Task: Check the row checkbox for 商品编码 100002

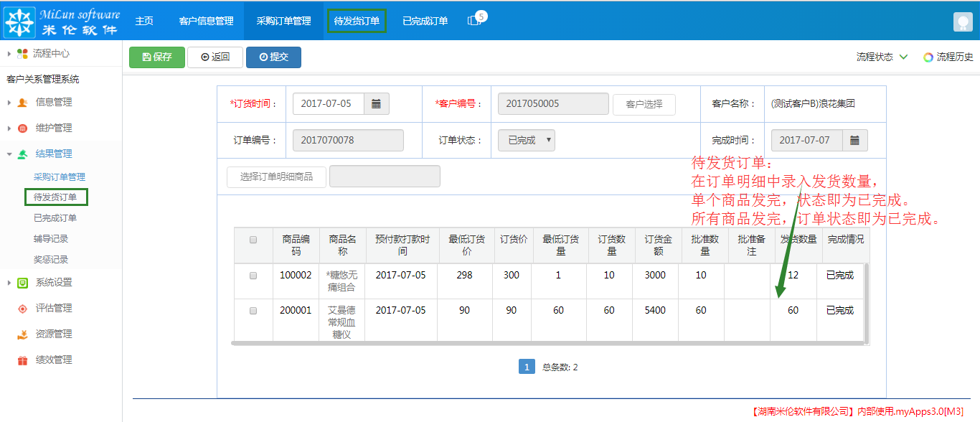Action: click(x=253, y=275)
